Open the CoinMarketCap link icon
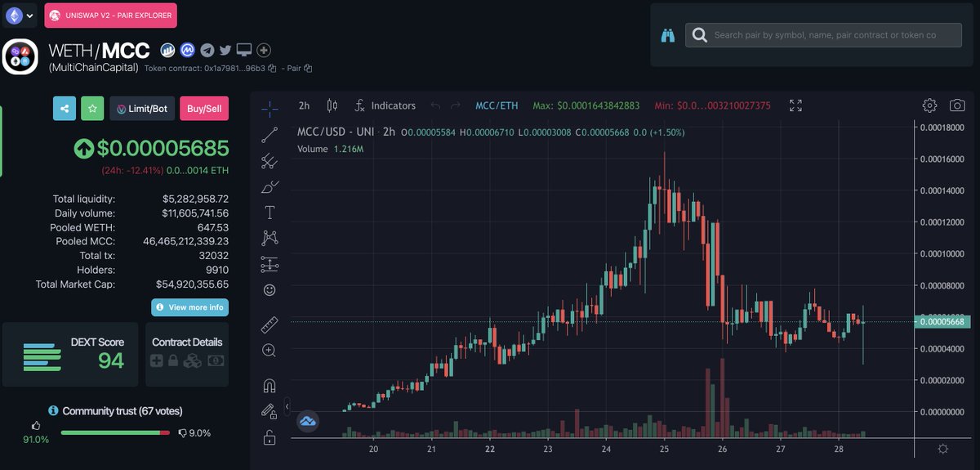The width and height of the screenshot is (980, 470). tap(187, 51)
